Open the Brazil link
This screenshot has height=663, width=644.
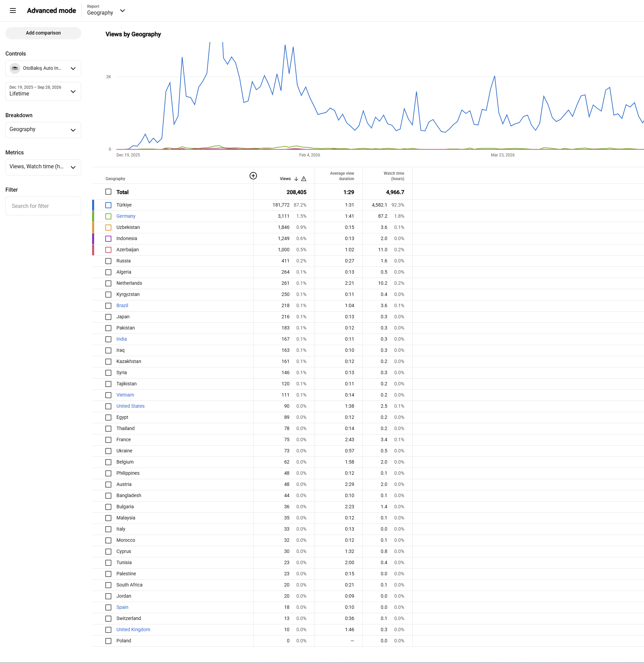click(122, 305)
